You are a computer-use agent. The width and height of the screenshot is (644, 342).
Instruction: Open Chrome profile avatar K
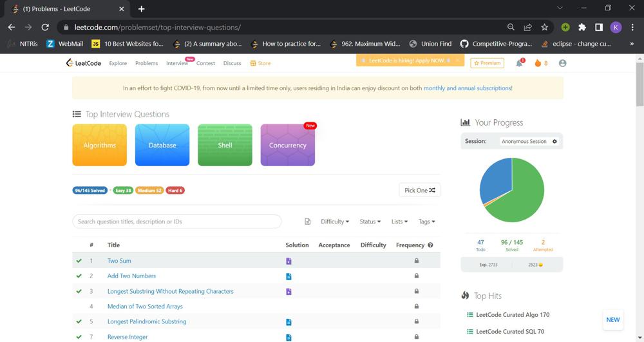(x=616, y=27)
